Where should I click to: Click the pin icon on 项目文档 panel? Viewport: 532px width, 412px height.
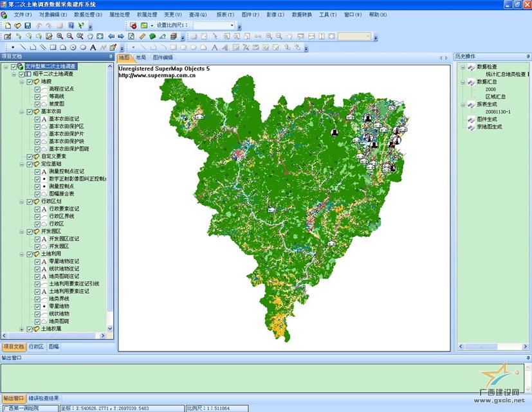(111, 57)
